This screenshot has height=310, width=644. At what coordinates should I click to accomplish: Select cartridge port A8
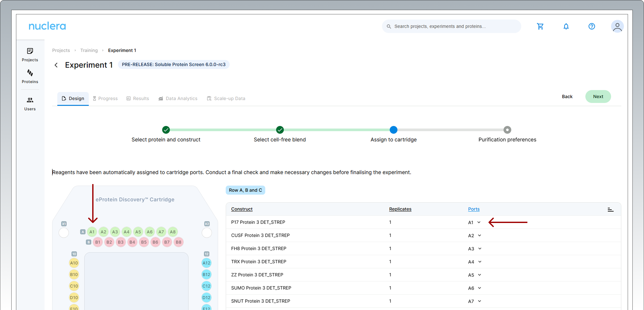click(173, 232)
